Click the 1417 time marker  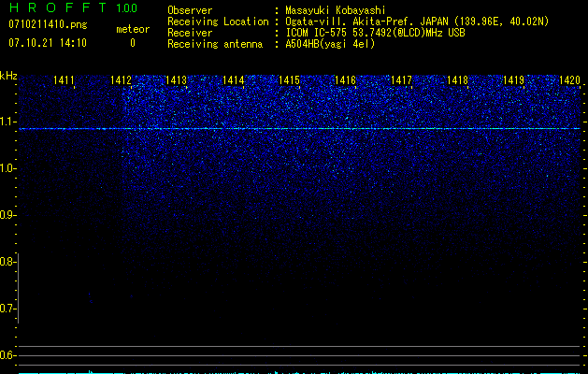(x=401, y=80)
